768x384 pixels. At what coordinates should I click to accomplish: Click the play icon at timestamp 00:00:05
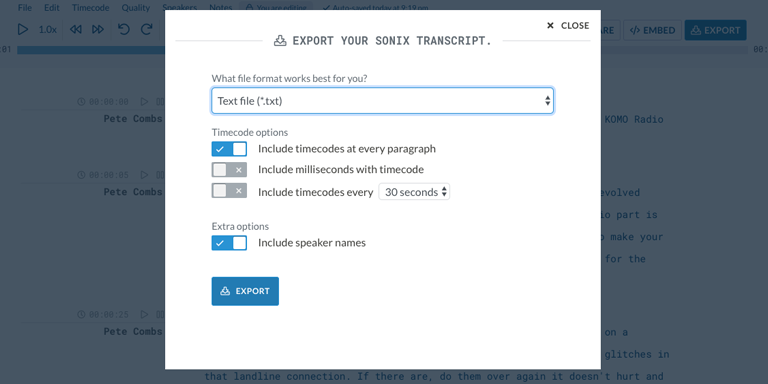point(144,175)
